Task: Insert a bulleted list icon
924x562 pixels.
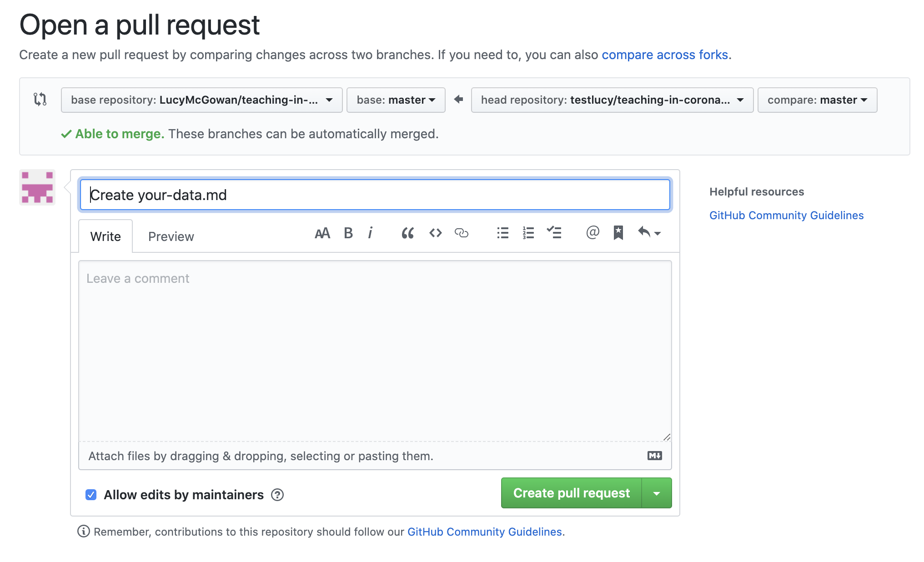Action: click(502, 233)
